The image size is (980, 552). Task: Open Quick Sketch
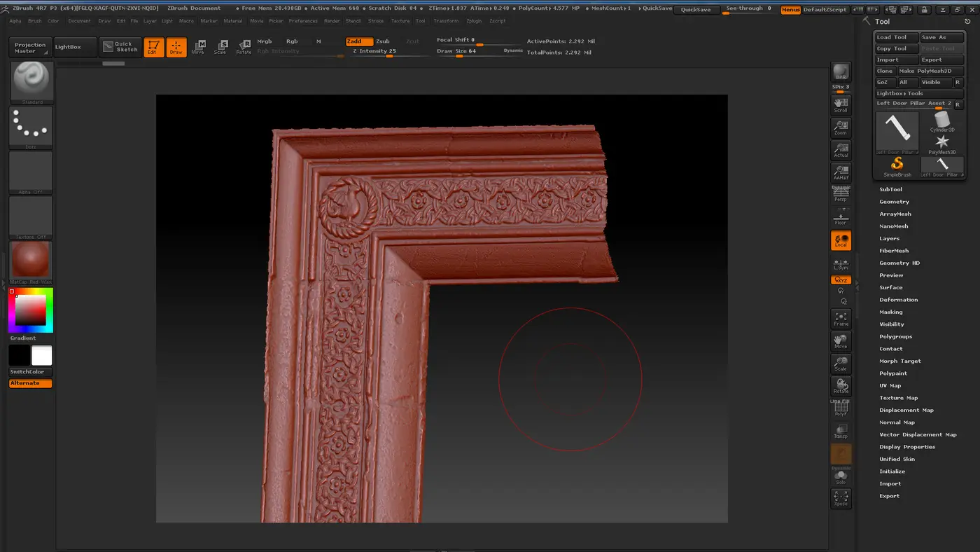click(120, 47)
